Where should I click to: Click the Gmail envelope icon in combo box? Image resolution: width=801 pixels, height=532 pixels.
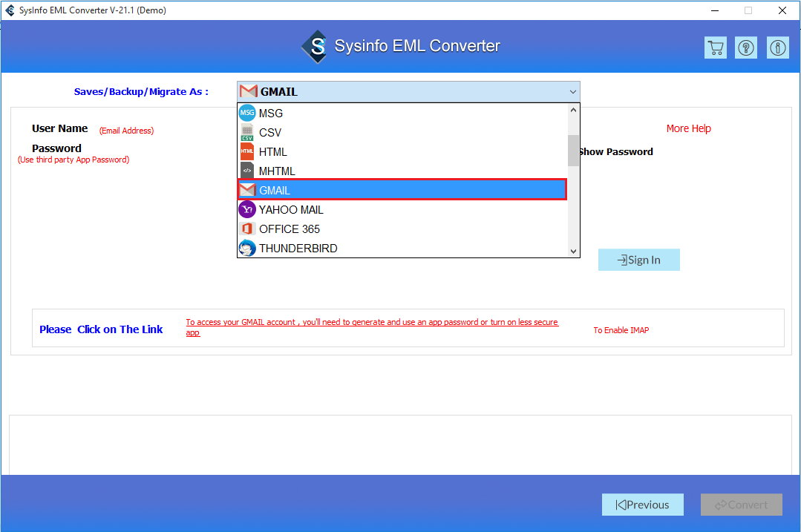click(248, 91)
